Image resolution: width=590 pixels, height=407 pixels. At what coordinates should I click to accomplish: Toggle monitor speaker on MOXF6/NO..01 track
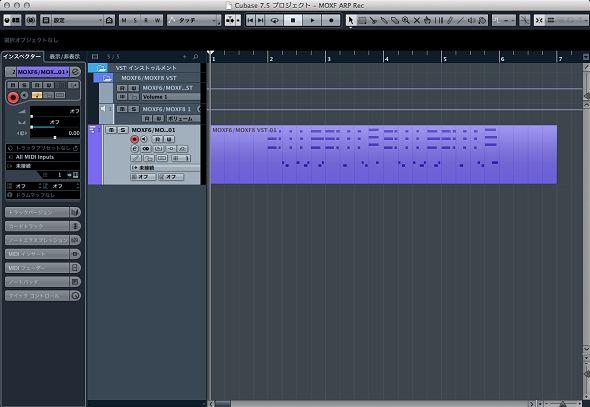(144, 139)
